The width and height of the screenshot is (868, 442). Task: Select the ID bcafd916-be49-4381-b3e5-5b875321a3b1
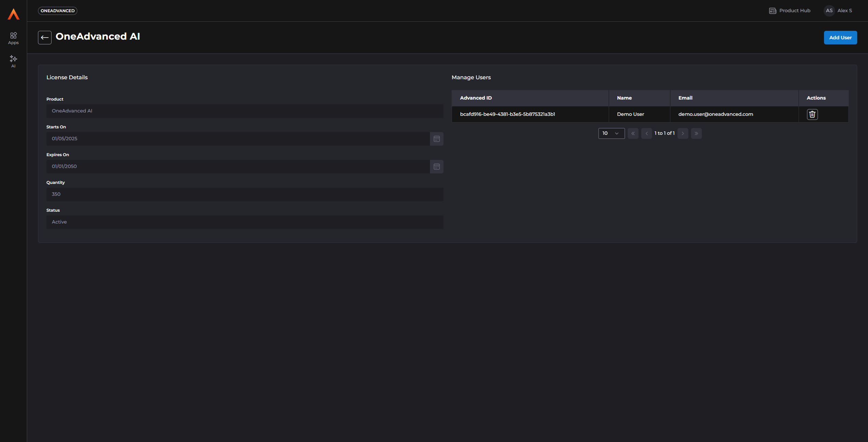[x=507, y=114]
